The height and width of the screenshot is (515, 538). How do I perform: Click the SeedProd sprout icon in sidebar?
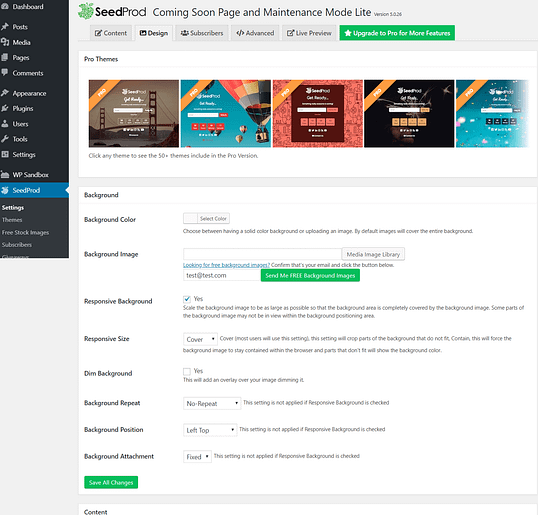(x=5, y=190)
